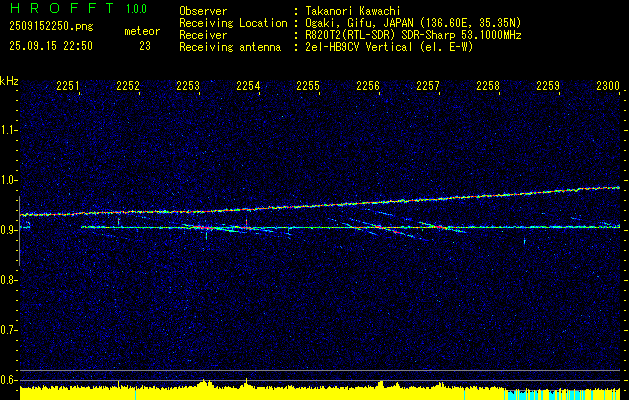629x400 pixels.
Task: Click the 0.9 kHz axis label
Action: pos(8,230)
